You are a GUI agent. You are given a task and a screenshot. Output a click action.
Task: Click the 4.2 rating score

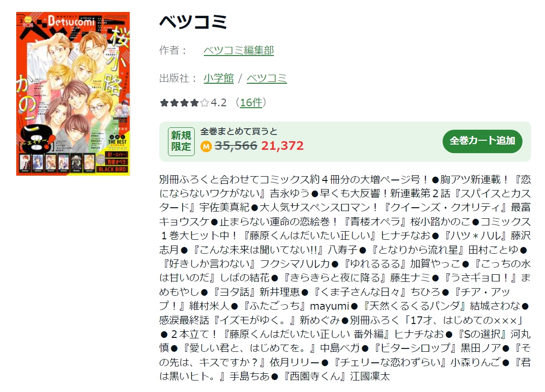[219, 102]
